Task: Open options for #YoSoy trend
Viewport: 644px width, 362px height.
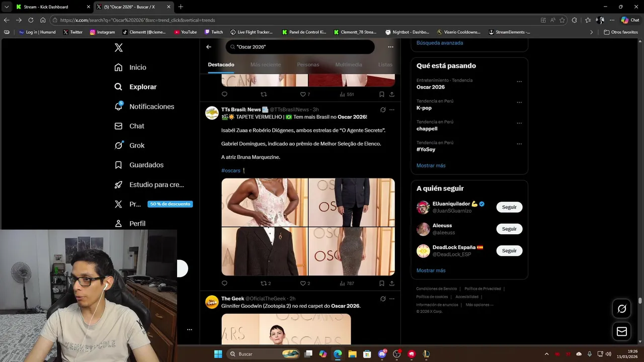Action: tap(519, 144)
